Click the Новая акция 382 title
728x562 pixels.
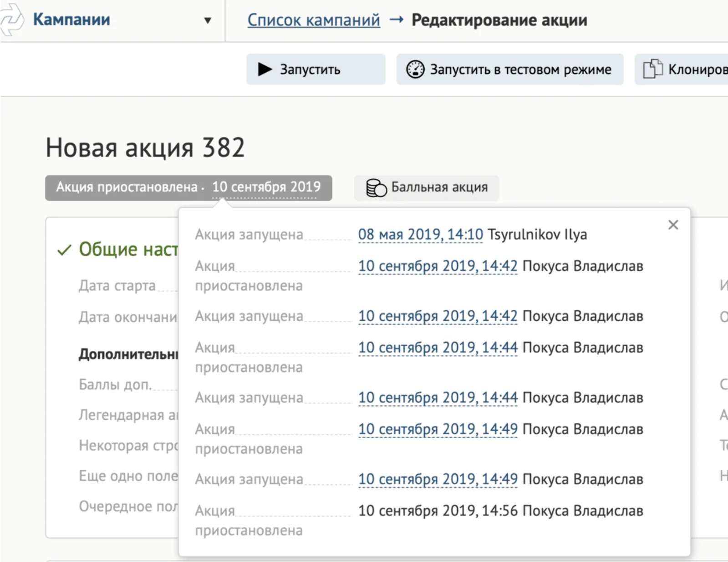click(x=145, y=147)
